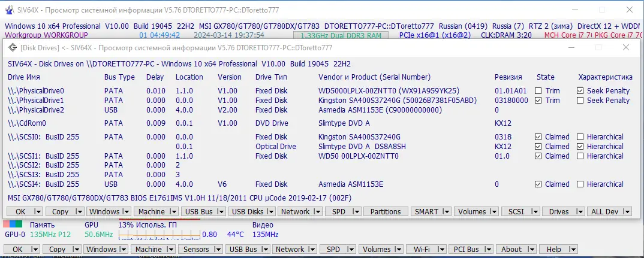The height and width of the screenshot is (258, 644).
Task: Click the PCIe x16@1 (x16@2) text
Action: [435, 35]
